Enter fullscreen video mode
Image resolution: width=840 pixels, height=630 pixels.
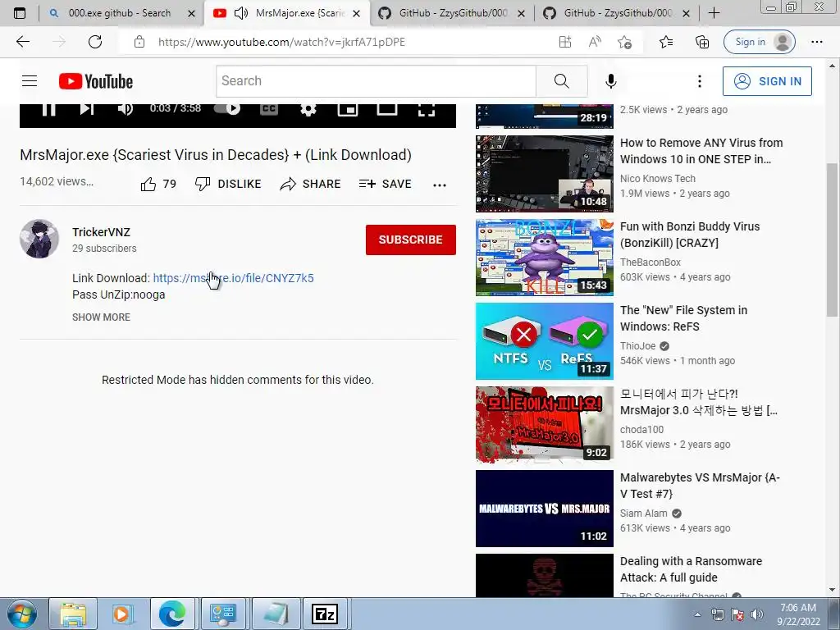[x=426, y=110]
